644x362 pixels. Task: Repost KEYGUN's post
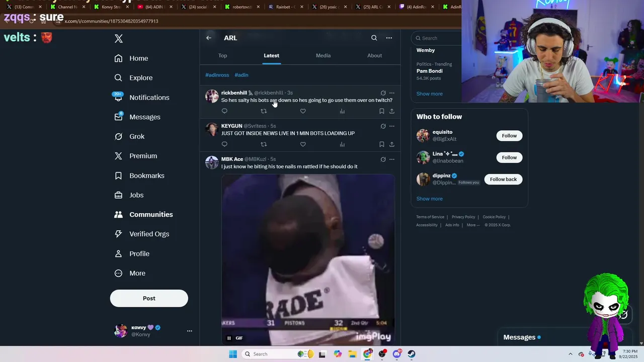264,144
